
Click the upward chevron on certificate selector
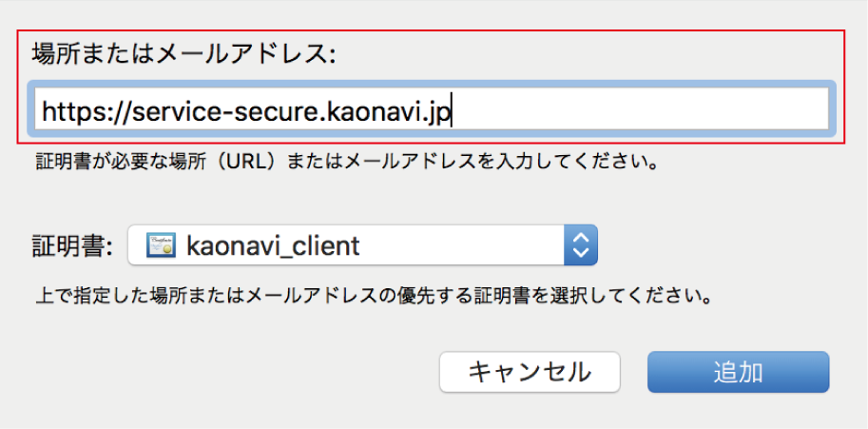tap(580, 237)
